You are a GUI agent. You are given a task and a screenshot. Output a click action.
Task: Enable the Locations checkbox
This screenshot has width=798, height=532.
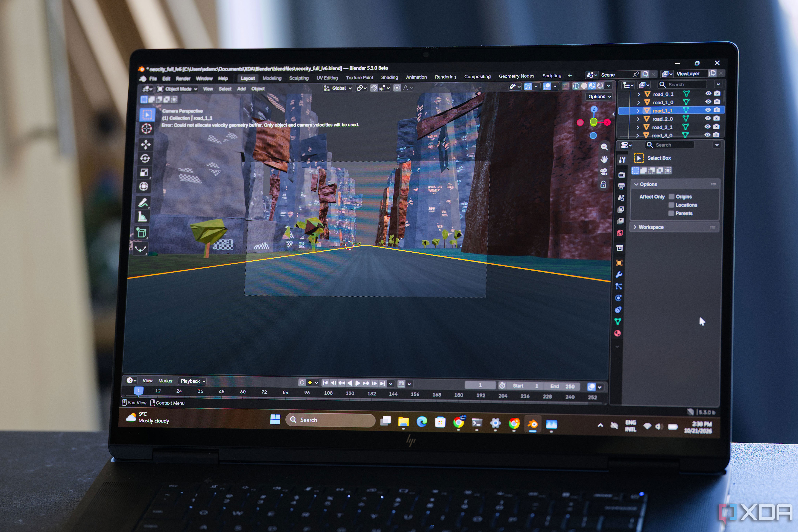[671, 205]
